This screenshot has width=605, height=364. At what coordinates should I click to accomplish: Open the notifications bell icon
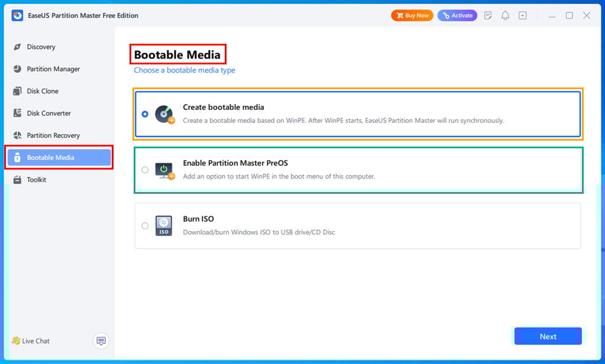[505, 15]
